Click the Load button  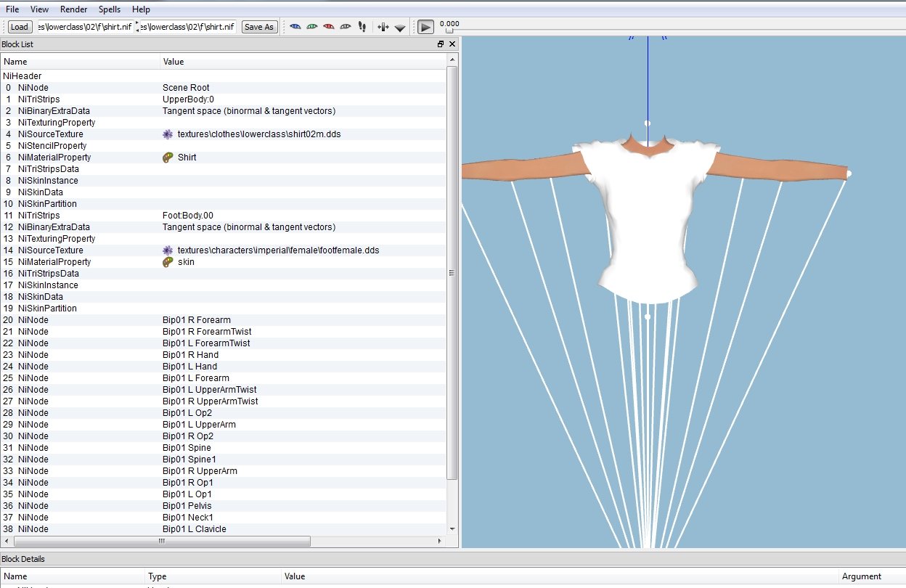coord(20,27)
